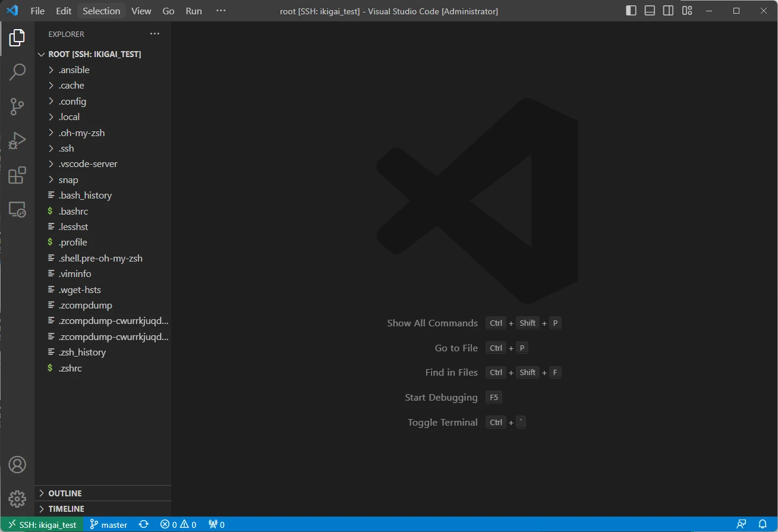Click the SSH: ikigai_test remote indicator
Image resolution: width=778 pixels, height=532 pixels.
coord(42,524)
